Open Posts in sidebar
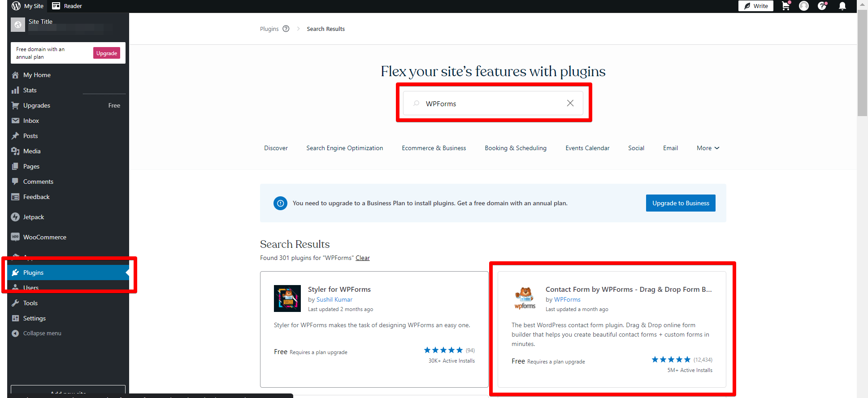The height and width of the screenshot is (398, 868). [68, 136]
